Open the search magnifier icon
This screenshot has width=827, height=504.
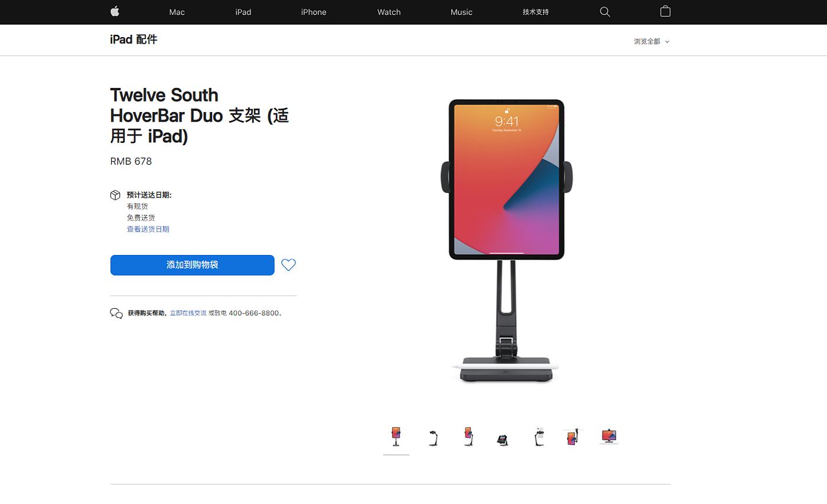pyautogui.click(x=605, y=12)
